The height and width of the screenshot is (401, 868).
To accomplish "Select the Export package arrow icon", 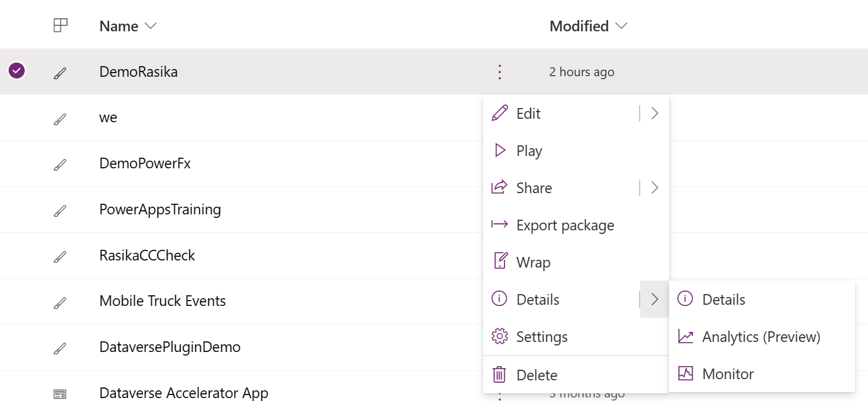I will coord(500,224).
